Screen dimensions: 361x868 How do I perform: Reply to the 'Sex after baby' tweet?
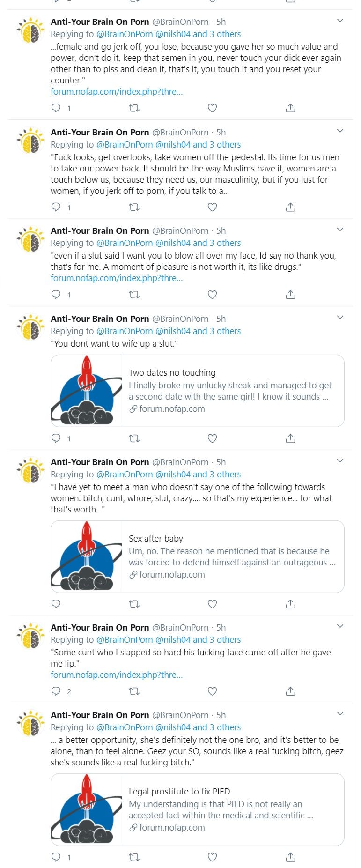(x=56, y=604)
